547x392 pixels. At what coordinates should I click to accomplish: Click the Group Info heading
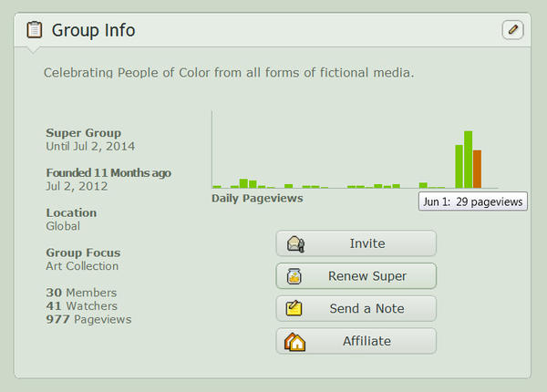[x=93, y=30]
